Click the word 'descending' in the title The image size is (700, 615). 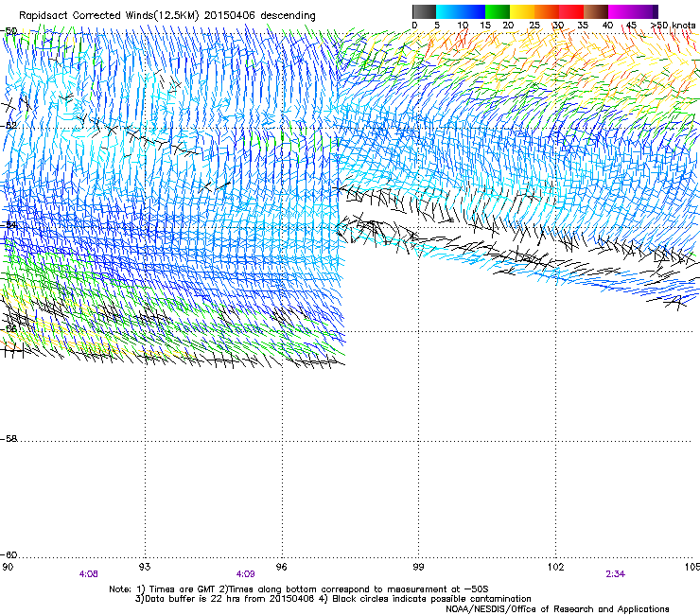pyautogui.click(x=288, y=16)
